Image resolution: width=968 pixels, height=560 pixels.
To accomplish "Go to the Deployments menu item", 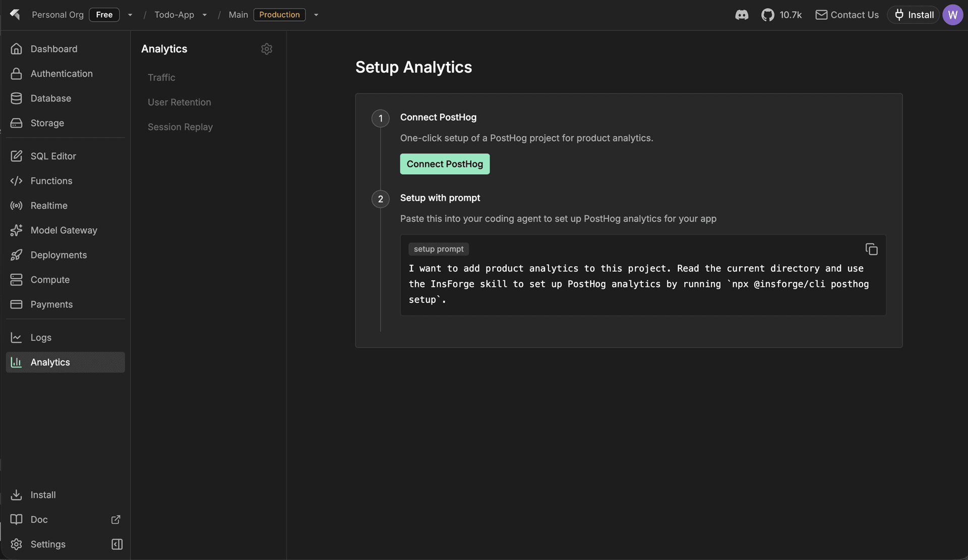I will click(66, 255).
